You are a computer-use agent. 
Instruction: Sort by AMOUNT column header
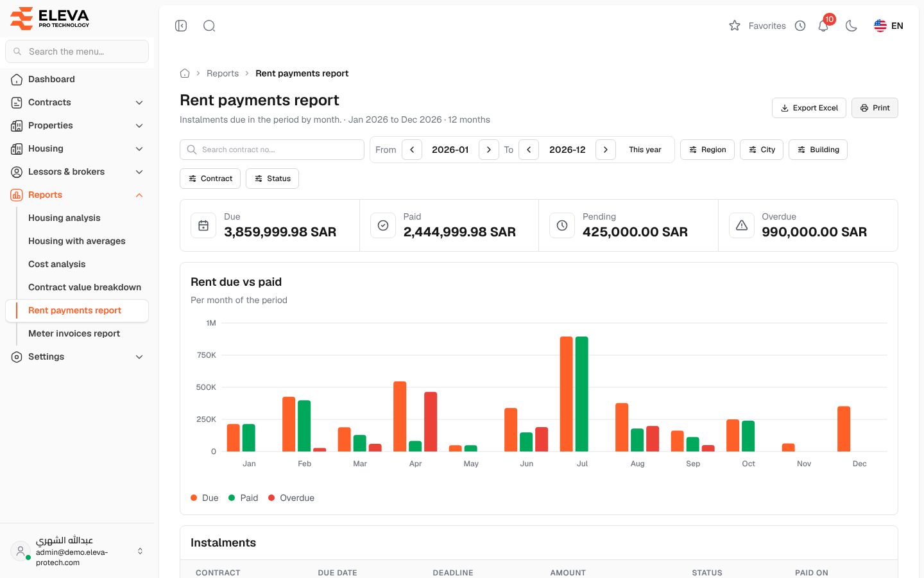568,573
